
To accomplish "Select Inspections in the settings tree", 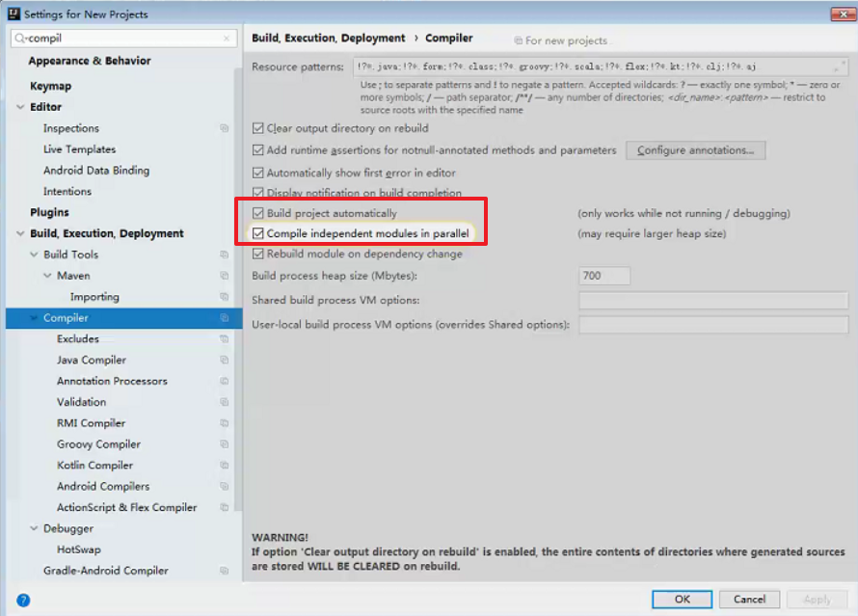I will [71, 128].
